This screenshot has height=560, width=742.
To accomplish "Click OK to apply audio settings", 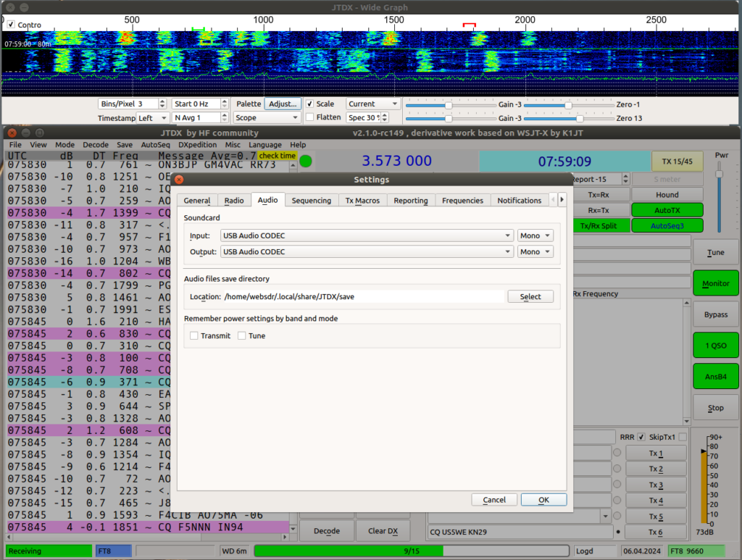I will pos(543,499).
